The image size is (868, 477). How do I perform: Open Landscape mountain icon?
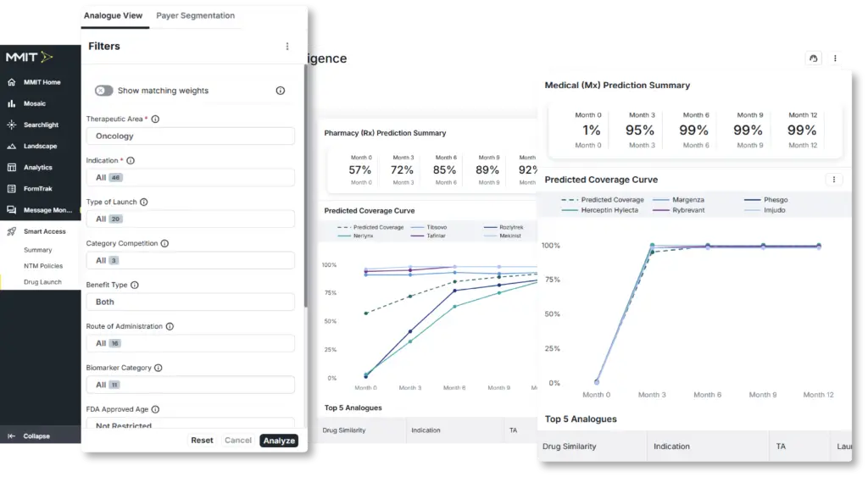coord(12,146)
